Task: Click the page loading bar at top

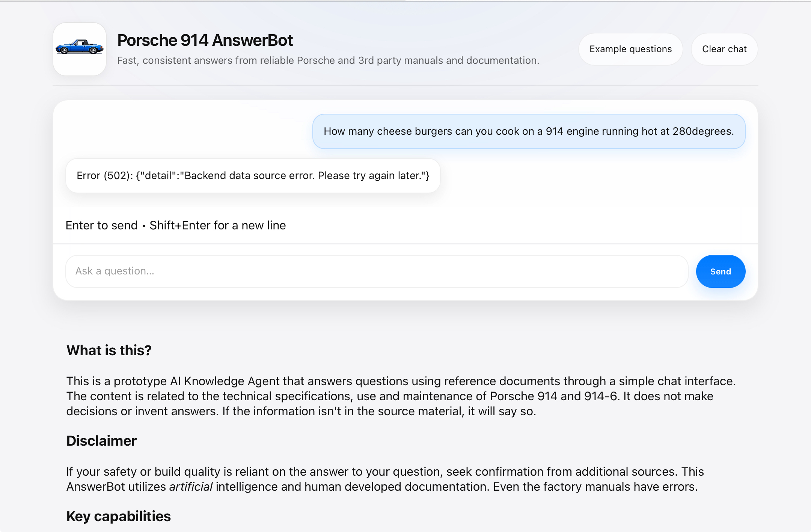Action: click(x=203, y=1)
